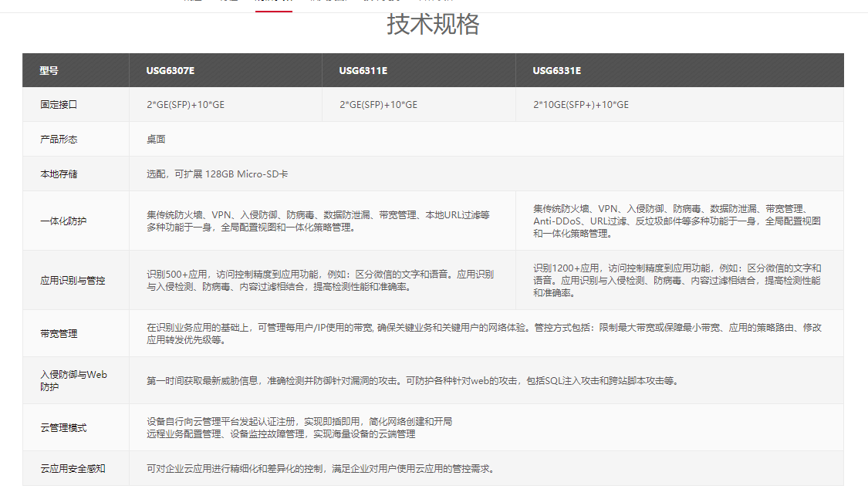Click the text starting 第一时间获取最新威胁信息
The height and width of the screenshot is (499, 868).
click(413, 380)
